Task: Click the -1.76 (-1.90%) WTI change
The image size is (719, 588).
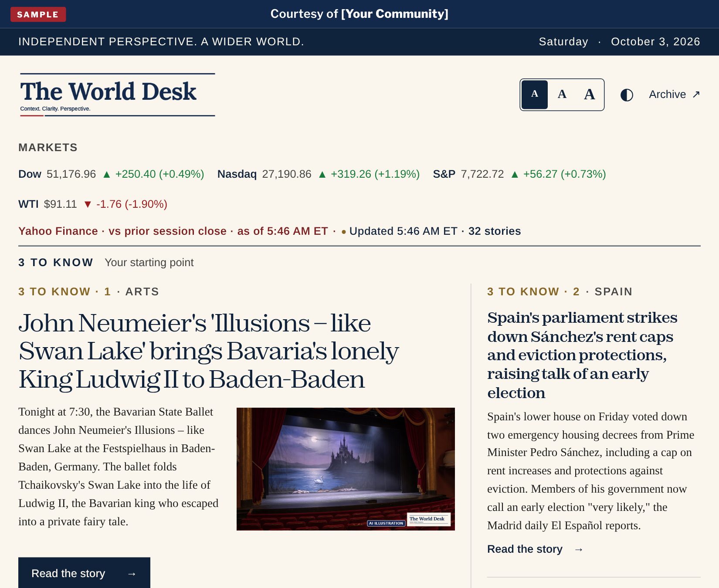Action: [x=132, y=204]
